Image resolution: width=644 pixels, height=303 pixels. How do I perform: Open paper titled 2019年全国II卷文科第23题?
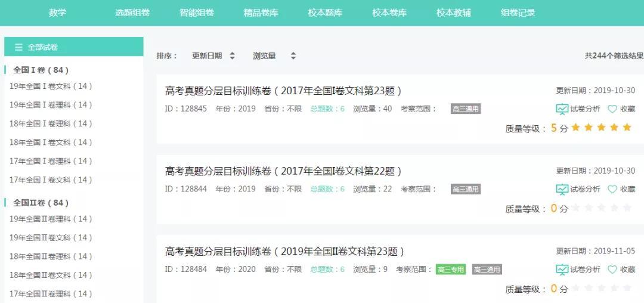pos(284,251)
